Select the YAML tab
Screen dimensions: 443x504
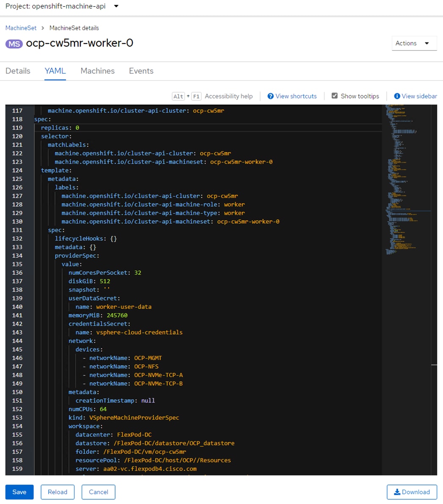coord(55,71)
